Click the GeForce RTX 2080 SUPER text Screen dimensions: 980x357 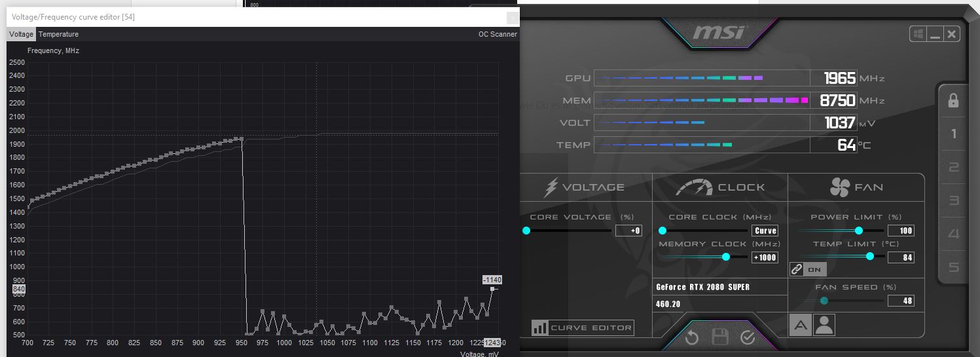(x=702, y=287)
